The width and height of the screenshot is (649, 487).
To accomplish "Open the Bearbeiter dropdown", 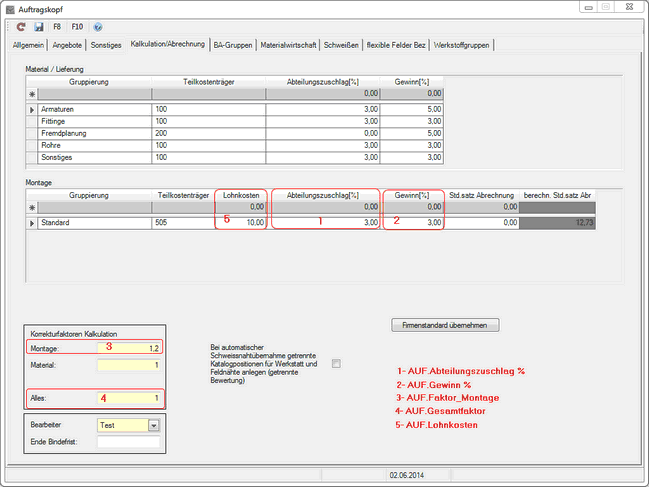I will point(153,424).
